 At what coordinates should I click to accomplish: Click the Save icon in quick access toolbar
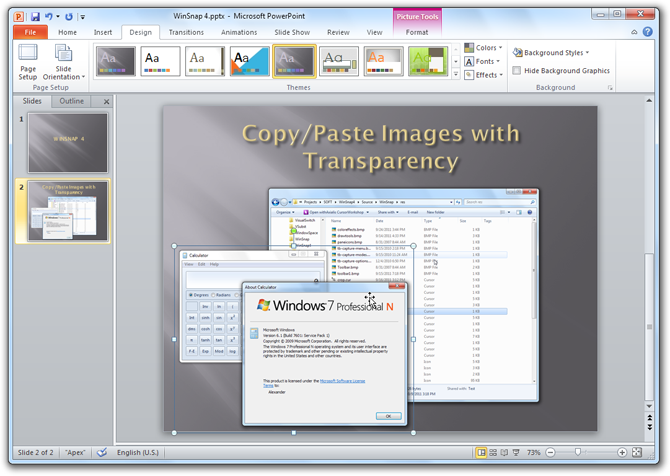point(35,17)
